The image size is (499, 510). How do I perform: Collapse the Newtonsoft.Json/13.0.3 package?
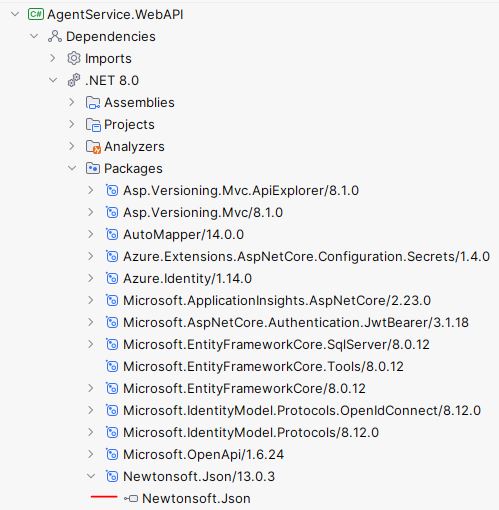[91, 476]
